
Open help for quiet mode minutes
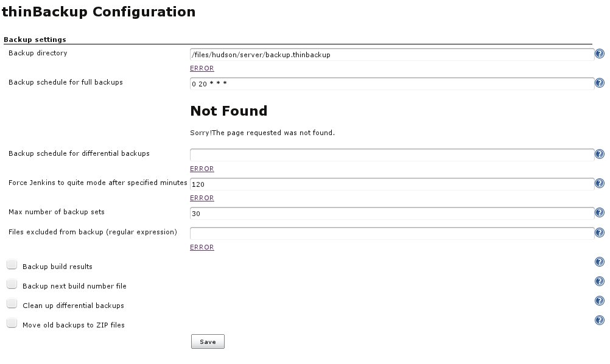pyautogui.click(x=599, y=184)
